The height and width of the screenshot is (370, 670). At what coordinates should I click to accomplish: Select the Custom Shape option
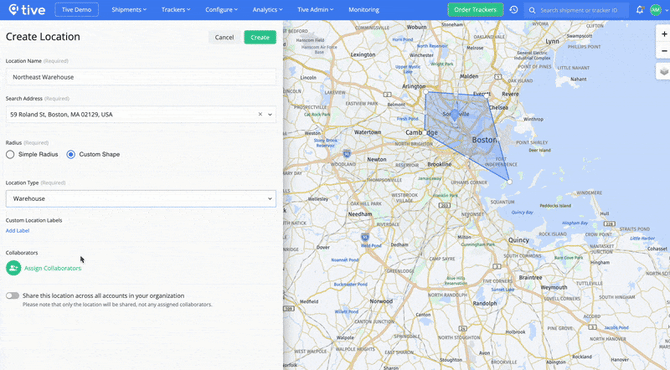coord(71,154)
